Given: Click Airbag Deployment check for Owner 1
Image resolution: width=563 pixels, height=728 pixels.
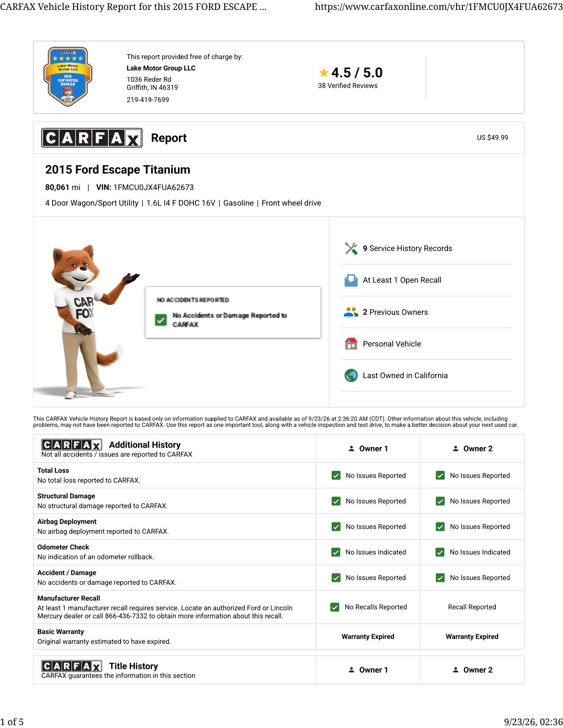Looking at the screenshot, I should [x=336, y=527].
